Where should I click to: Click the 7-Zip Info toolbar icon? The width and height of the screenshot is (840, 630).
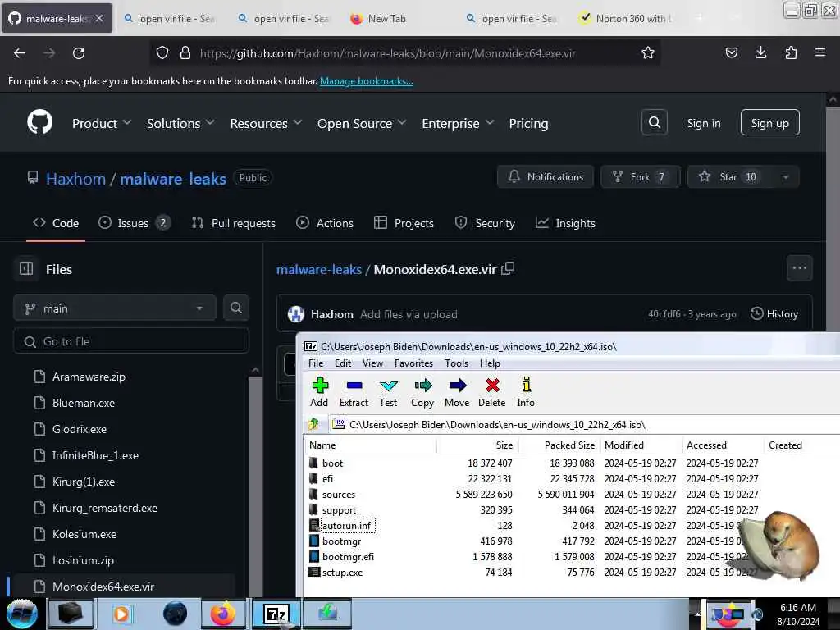pos(526,386)
